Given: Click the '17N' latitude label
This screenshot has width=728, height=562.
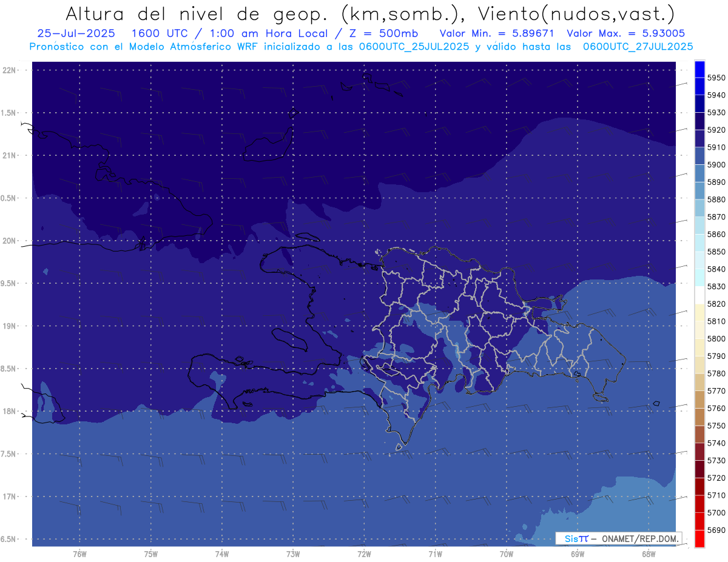Looking at the screenshot, I should click(9, 497).
